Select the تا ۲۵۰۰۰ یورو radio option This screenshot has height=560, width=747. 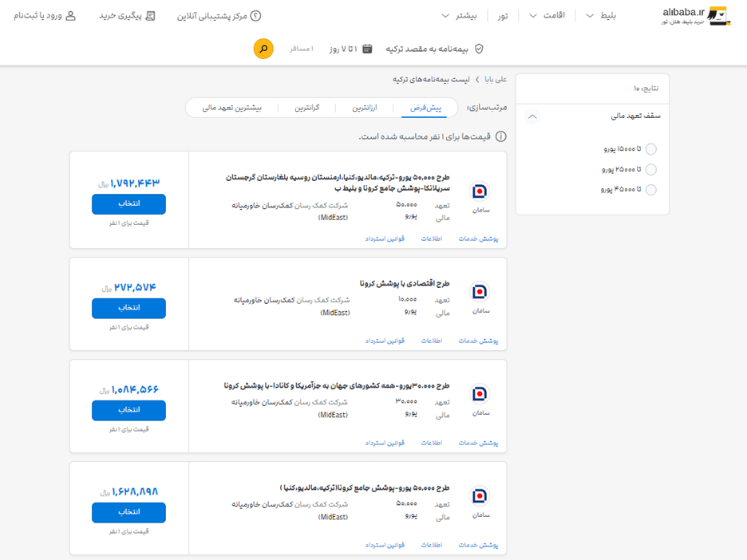651,169
